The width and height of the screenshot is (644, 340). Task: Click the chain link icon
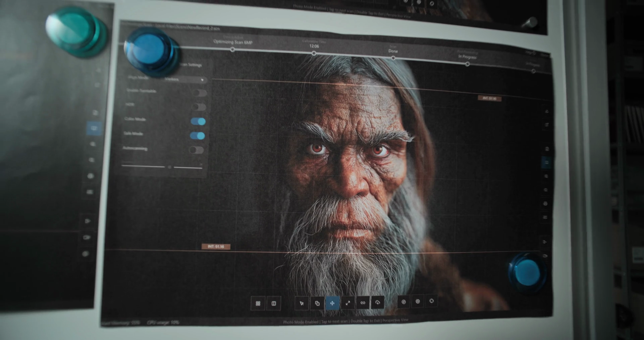point(363,303)
